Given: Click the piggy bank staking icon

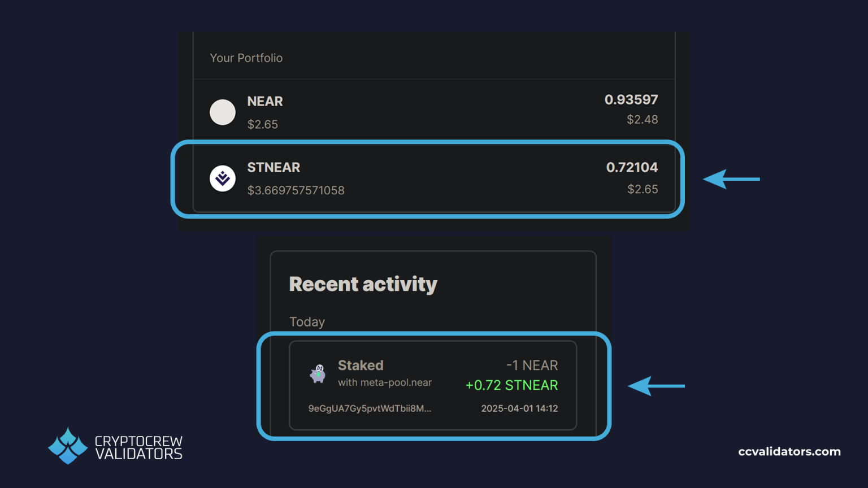Looking at the screenshot, I should (x=317, y=374).
